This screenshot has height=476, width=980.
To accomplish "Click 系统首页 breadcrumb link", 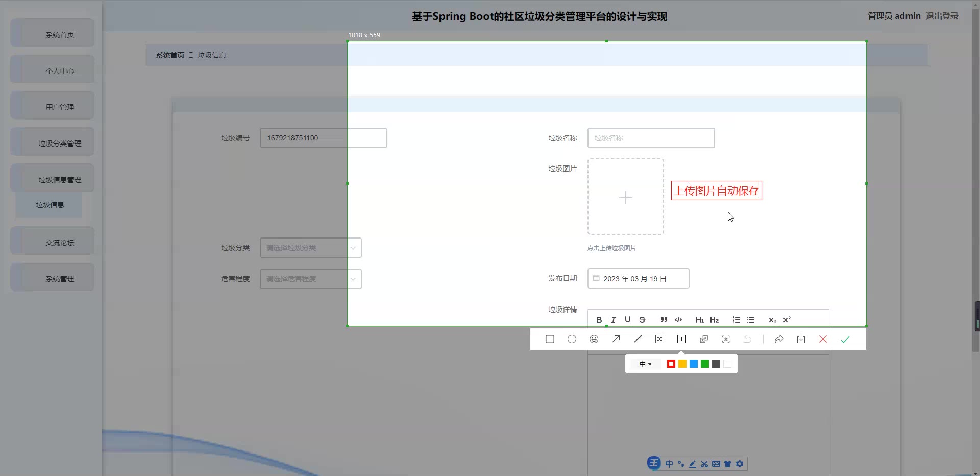I will click(170, 55).
